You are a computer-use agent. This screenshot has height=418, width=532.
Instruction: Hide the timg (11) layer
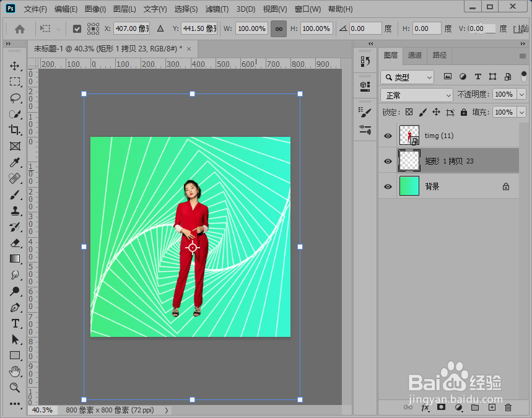(x=388, y=136)
